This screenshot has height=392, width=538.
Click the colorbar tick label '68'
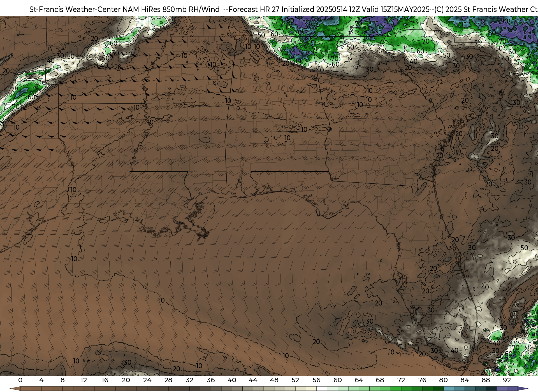[x=380, y=380]
